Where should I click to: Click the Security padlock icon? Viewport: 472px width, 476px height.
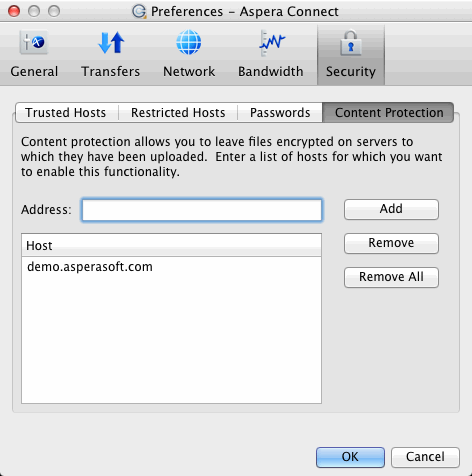tap(351, 43)
